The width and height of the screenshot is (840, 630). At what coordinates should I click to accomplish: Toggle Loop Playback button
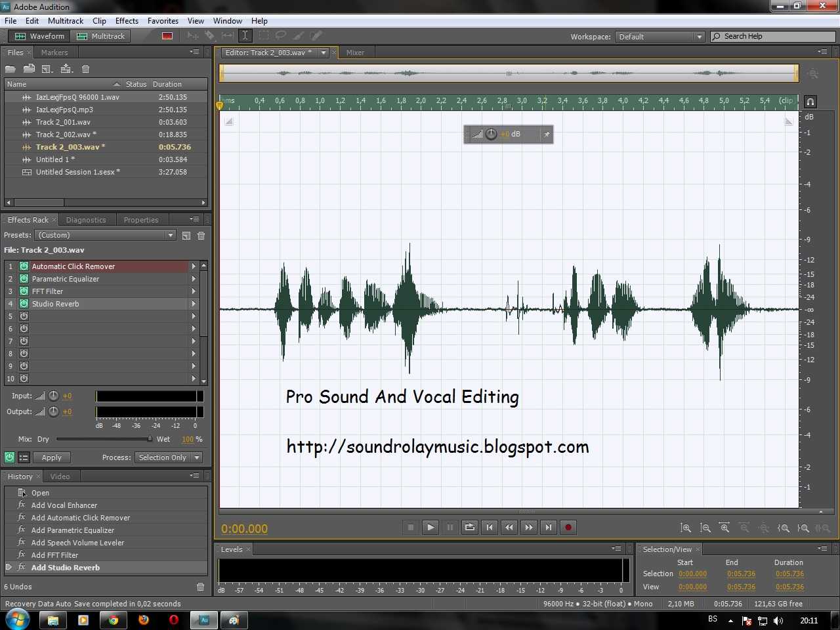click(x=470, y=527)
